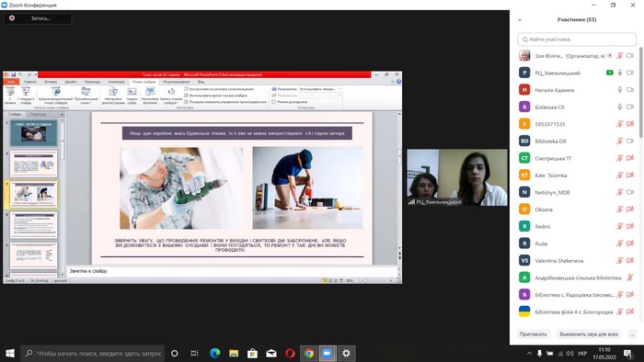The image size is (644, 362).
Task: Switch to Переходы ribbon tab
Action: pyautogui.click(x=92, y=82)
